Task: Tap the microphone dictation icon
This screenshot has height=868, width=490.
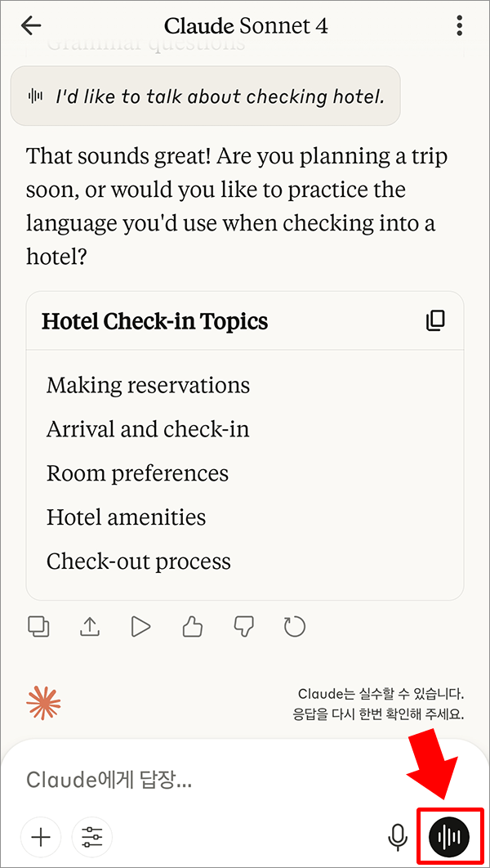Action: click(397, 837)
